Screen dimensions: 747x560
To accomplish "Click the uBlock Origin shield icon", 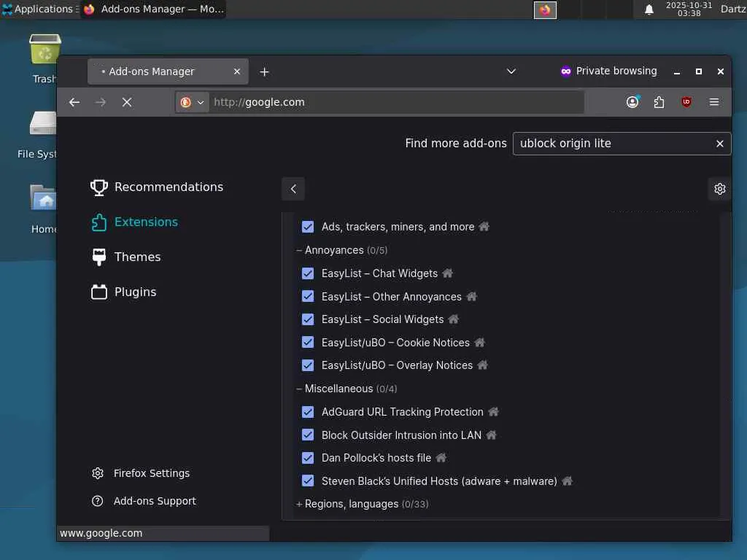I will click(x=686, y=102).
